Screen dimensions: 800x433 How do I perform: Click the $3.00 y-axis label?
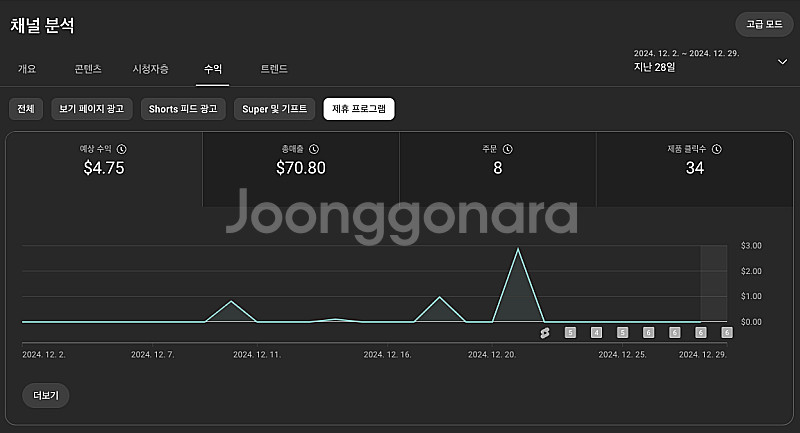[751, 246]
